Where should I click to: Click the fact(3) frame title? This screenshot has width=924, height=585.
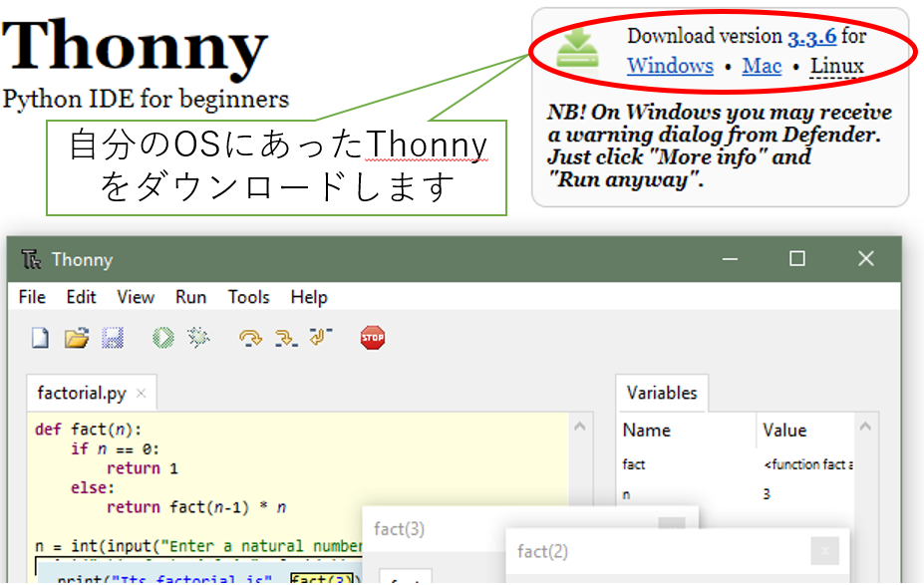[x=399, y=529]
